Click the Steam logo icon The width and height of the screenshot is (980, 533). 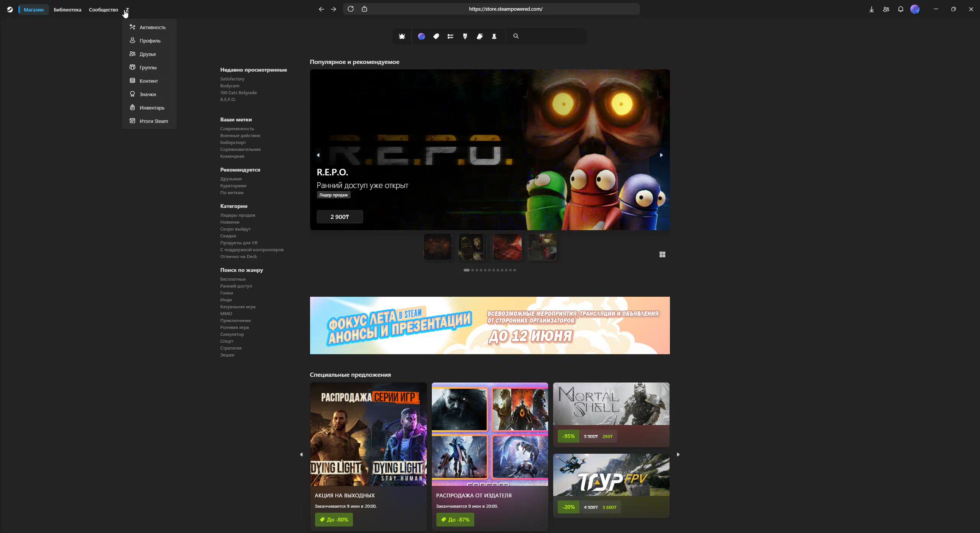pos(10,10)
